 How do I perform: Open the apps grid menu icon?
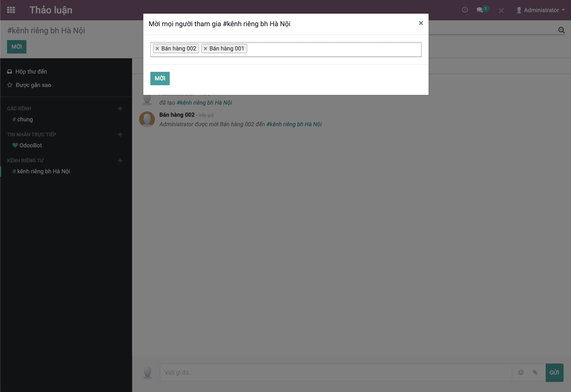(x=11, y=10)
